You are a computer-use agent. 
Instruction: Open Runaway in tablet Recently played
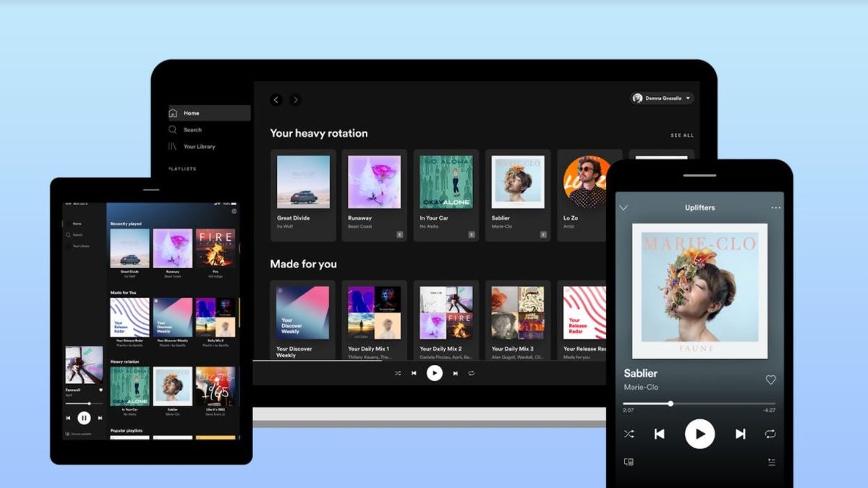[x=172, y=253]
